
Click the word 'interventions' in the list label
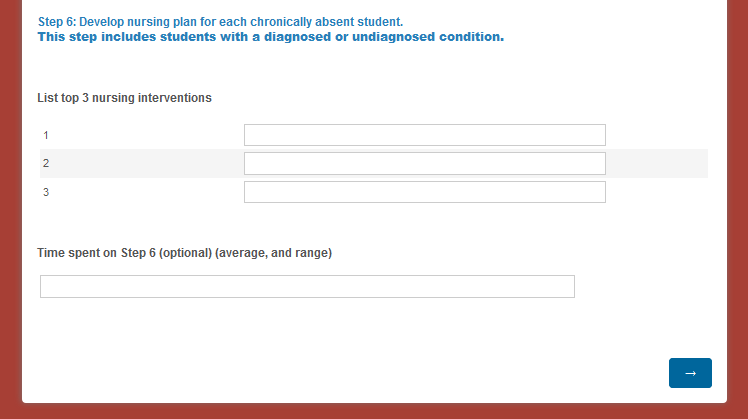tap(176, 98)
